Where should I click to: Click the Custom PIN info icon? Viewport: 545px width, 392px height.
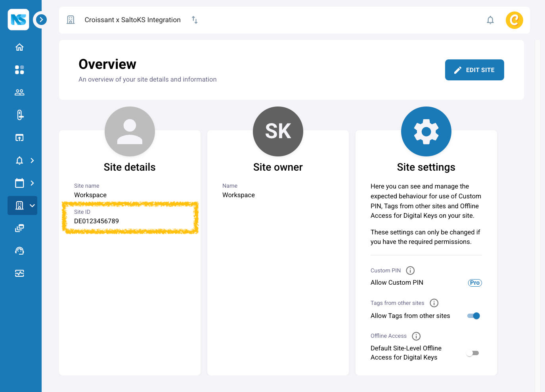coord(410,270)
